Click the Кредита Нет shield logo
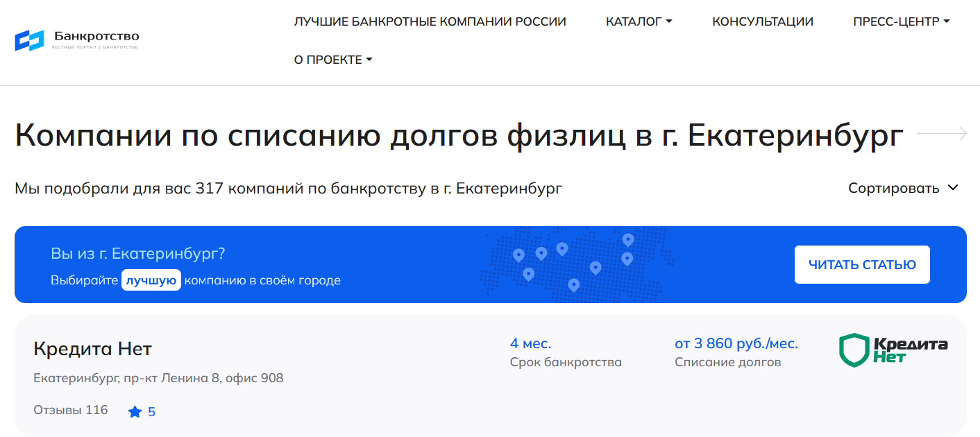The image size is (980, 437). coord(893,350)
